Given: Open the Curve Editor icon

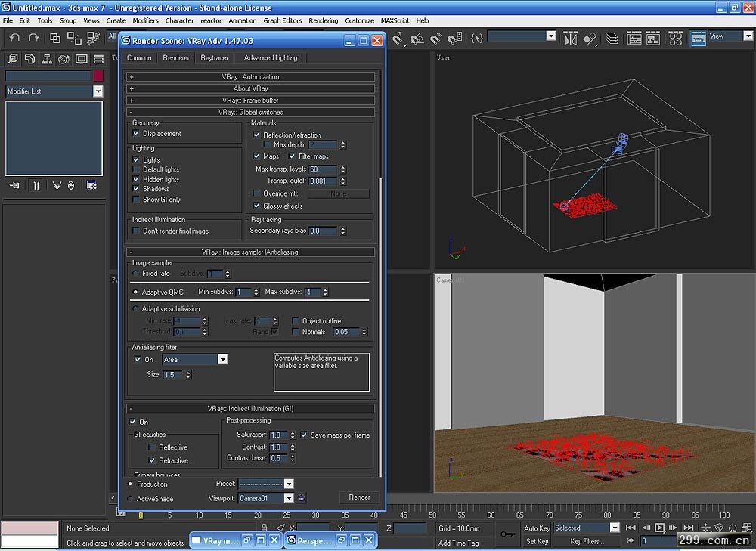Looking at the screenshot, I should tap(634, 38).
